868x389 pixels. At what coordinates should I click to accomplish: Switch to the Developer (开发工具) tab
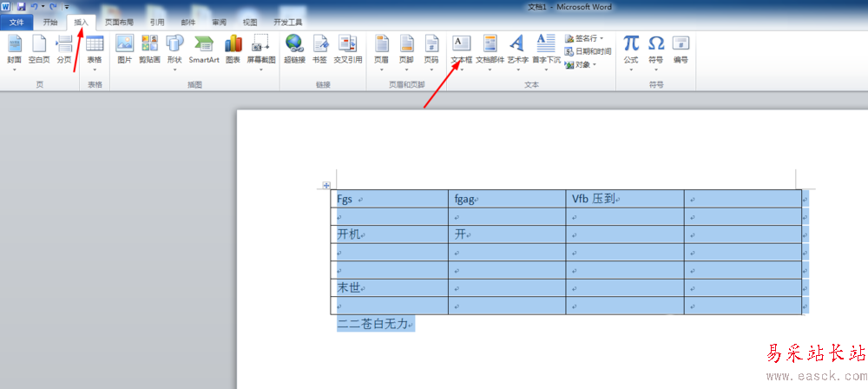[288, 23]
